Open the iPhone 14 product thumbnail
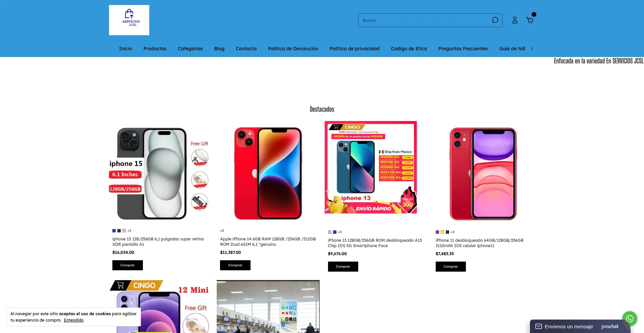The height and width of the screenshot is (333, 644). (268, 173)
